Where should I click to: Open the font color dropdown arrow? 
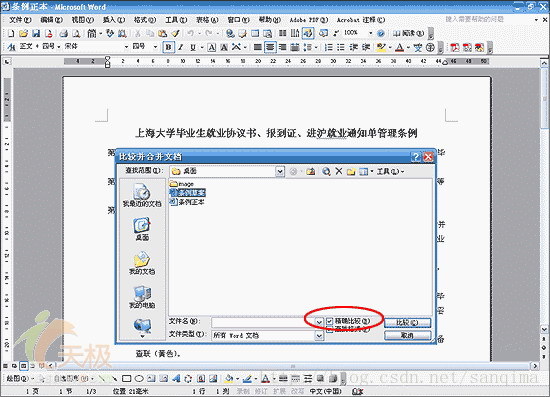tap(408, 47)
